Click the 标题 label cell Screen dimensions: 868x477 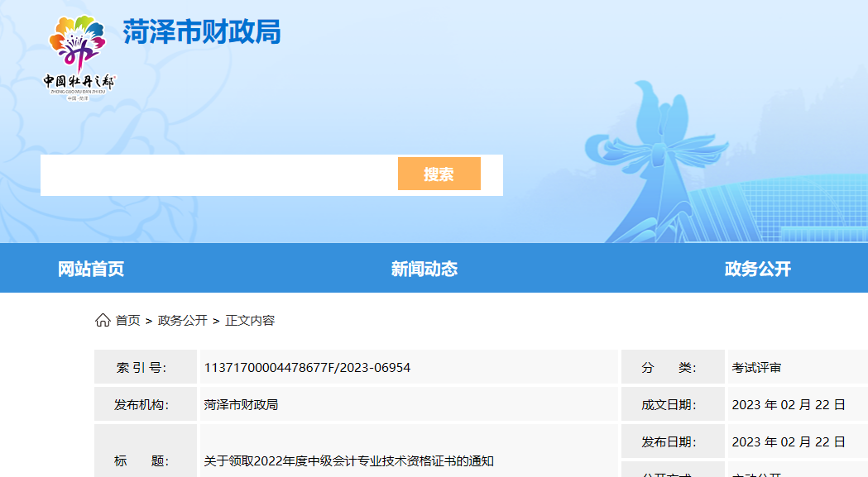pos(146,451)
